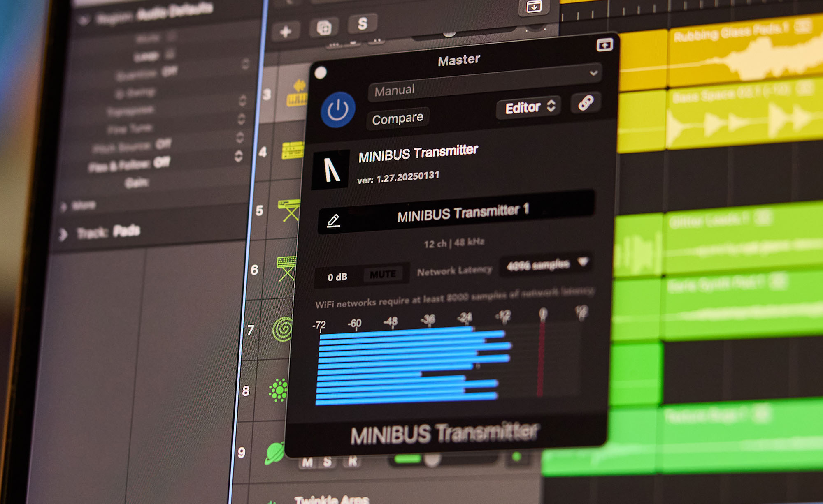823x504 pixels.
Task: Click the MINIBUS logo icon in plugin
Action: tap(331, 169)
